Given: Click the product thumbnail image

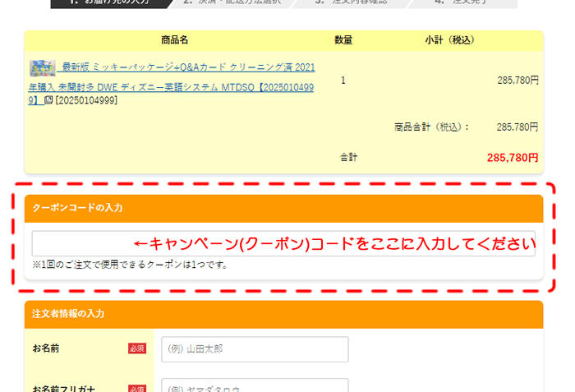Looking at the screenshot, I should (x=42, y=67).
